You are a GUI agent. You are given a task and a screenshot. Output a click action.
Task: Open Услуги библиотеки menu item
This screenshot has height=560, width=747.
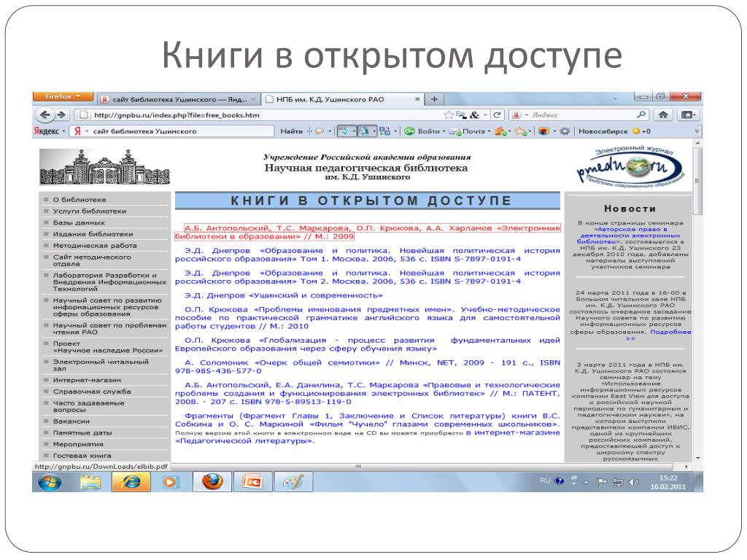click(90, 211)
